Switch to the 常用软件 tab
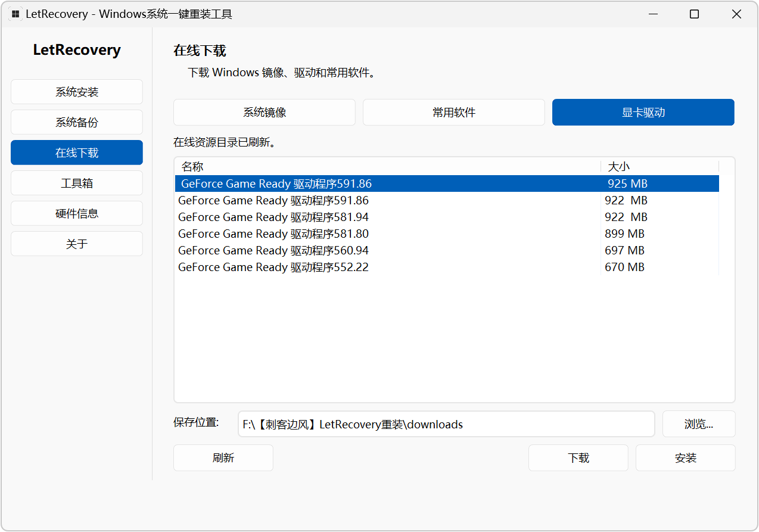This screenshot has height=532, width=759. [x=454, y=112]
